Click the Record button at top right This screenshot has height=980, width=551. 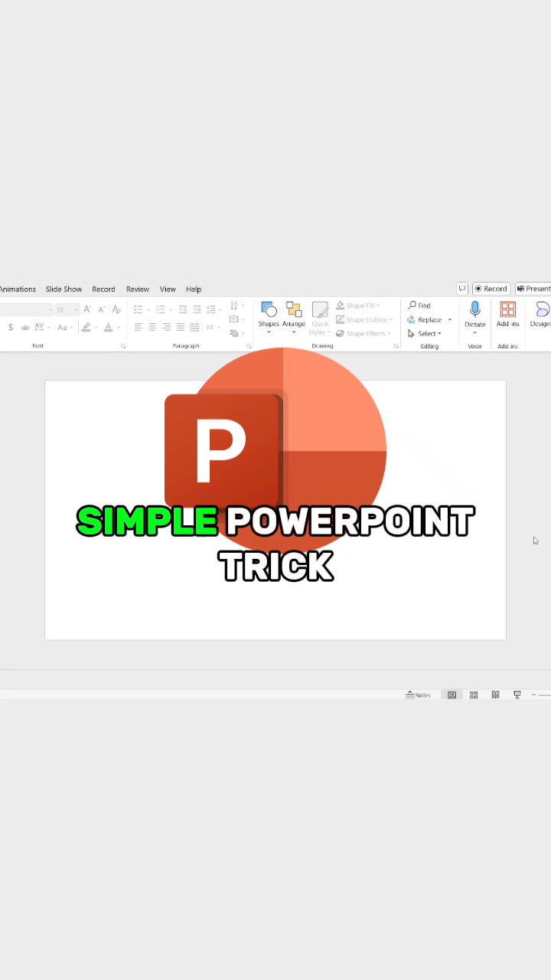491,289
